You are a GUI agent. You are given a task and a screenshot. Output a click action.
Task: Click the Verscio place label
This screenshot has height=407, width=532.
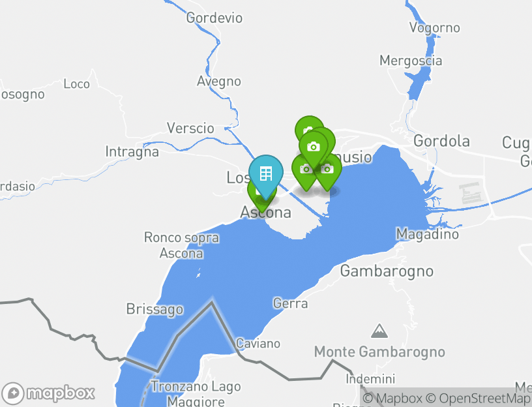pyautogui.click(x=190, y=128)
